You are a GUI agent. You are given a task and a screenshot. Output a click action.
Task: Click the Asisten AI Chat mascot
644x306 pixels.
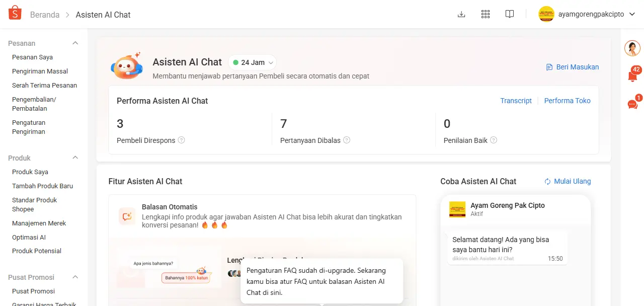click(x=126, y=66)
